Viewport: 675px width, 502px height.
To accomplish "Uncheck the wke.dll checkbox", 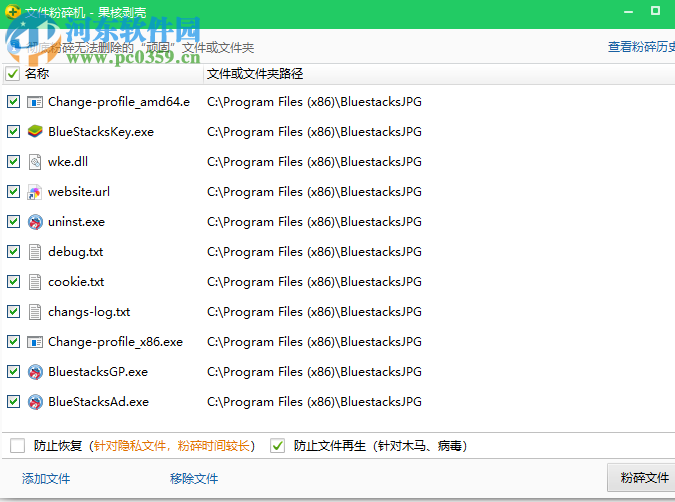I will [13, 161].
